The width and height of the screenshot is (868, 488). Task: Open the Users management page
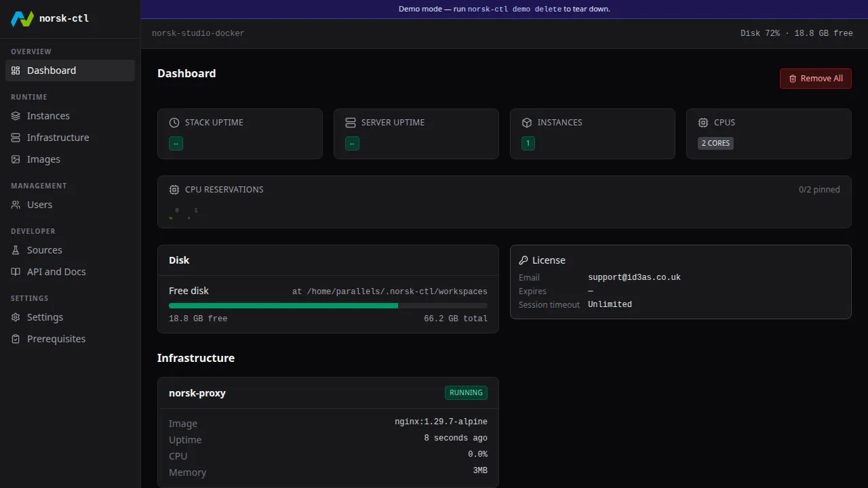click(71, 205)
